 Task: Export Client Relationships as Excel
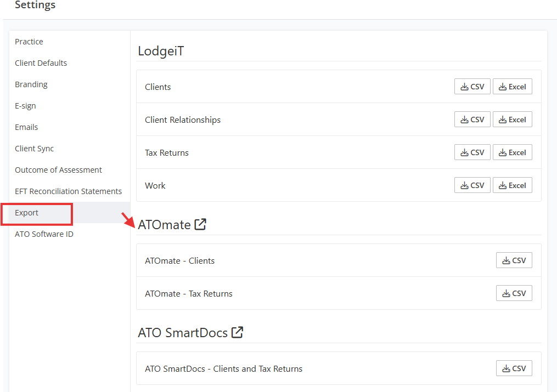(x=512, y=120)
